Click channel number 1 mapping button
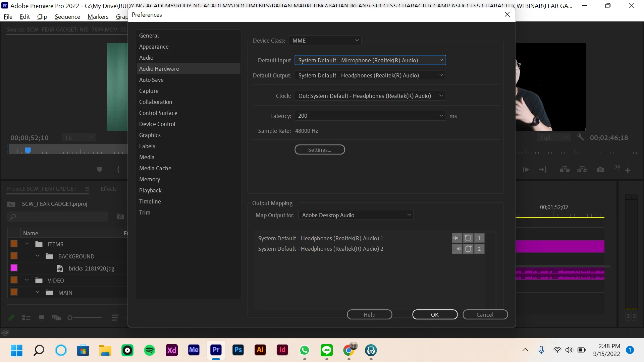The image size is (644, 362). [479, 238]
